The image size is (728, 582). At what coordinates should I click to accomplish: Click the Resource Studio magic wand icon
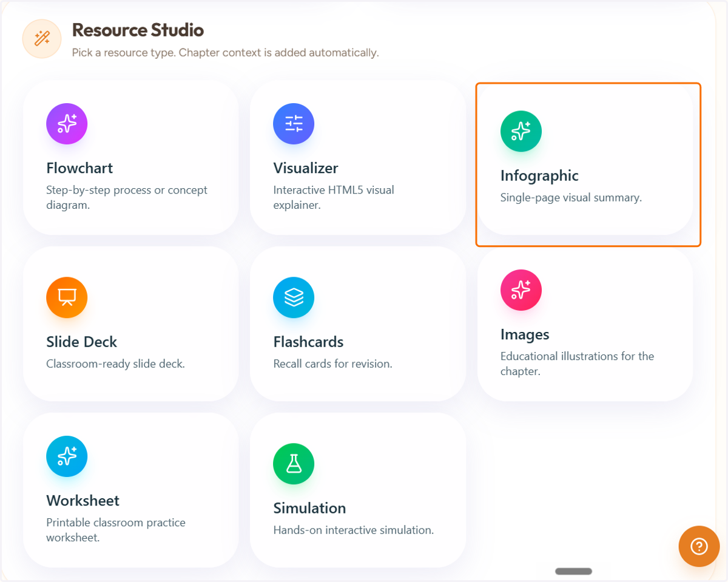42,39
